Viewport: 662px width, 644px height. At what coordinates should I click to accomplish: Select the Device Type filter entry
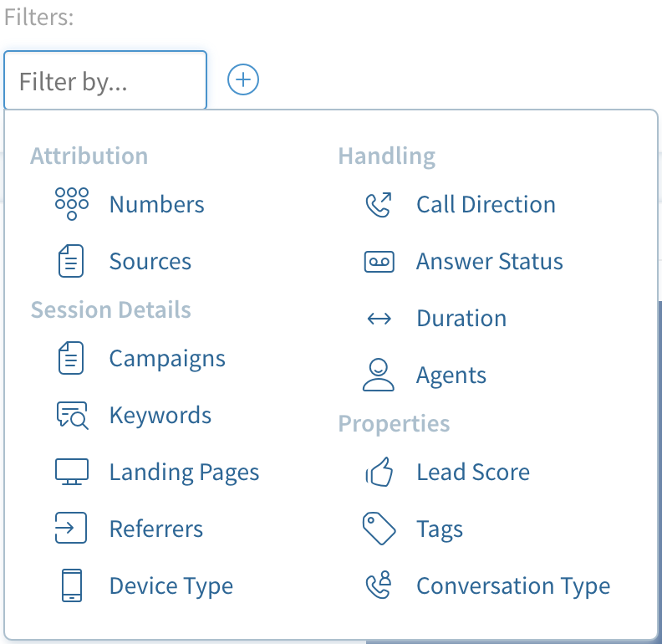(171, 586)
